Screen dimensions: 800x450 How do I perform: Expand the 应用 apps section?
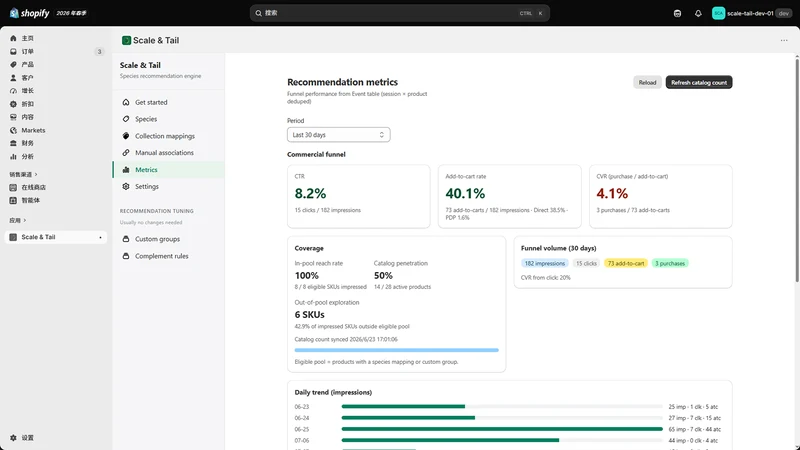tap(17, 220)
